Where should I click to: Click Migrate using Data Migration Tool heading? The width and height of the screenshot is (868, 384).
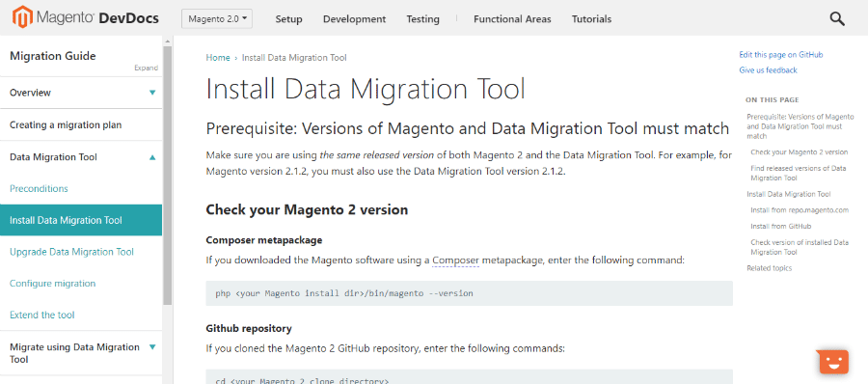pos(74,353)
